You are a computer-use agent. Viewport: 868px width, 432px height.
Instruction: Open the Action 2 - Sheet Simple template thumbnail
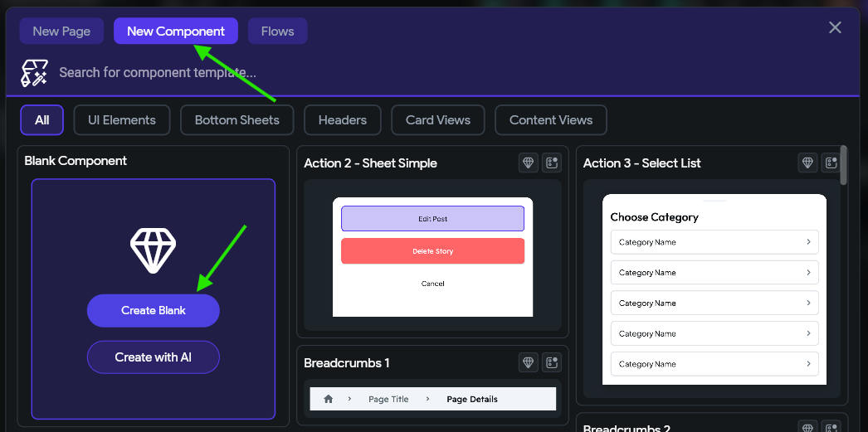(x=432, y=255)
